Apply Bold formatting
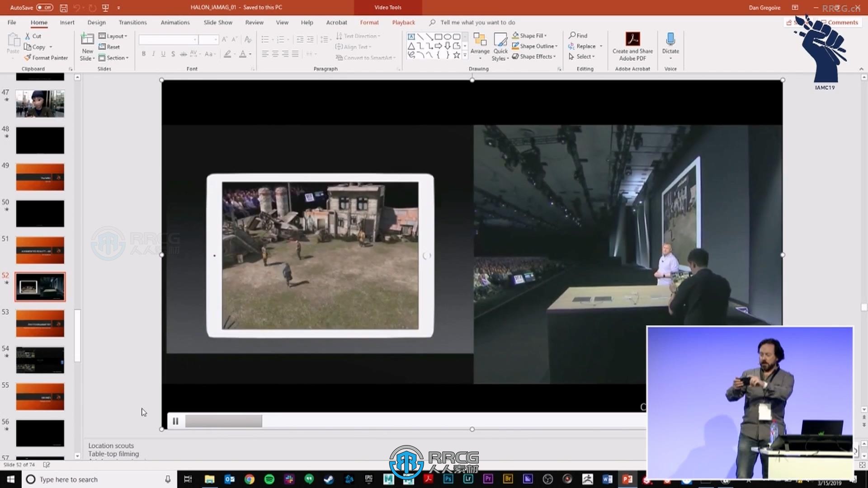868x488 pixels. pos(144,54)
